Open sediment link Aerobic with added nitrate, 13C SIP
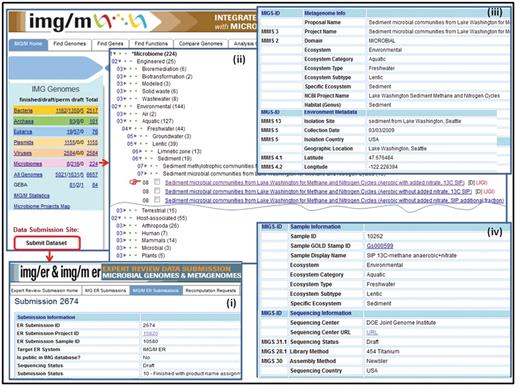Viewport: 520px width, 390px height. pyautogui.click(x=315, y=183)
